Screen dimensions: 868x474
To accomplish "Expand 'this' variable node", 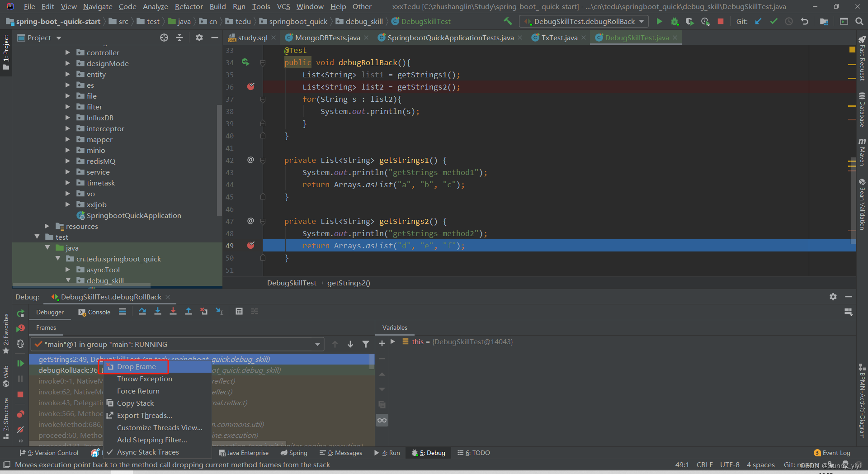I will 393,341.
